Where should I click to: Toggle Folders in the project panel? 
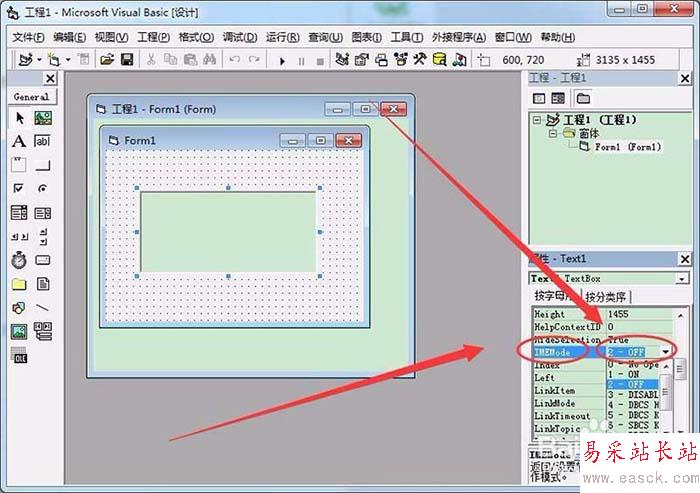point(583,98)
